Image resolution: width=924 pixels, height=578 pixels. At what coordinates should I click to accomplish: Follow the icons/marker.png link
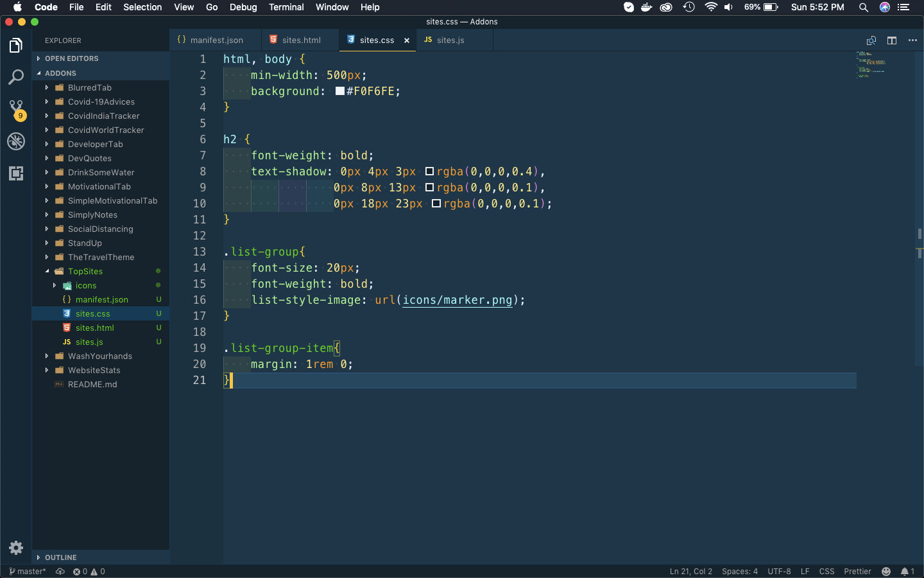[458, 300]
